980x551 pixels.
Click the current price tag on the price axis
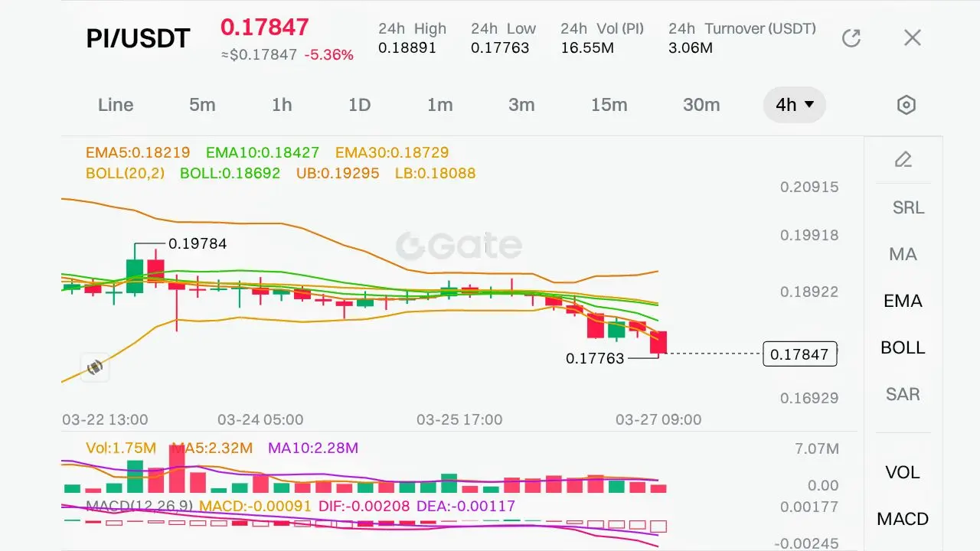point(800,354)
